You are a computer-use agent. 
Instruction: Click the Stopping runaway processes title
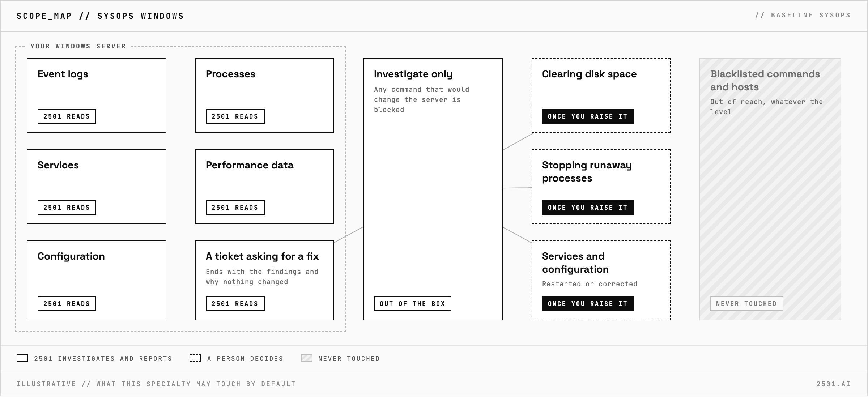click(x=587, y=172)
